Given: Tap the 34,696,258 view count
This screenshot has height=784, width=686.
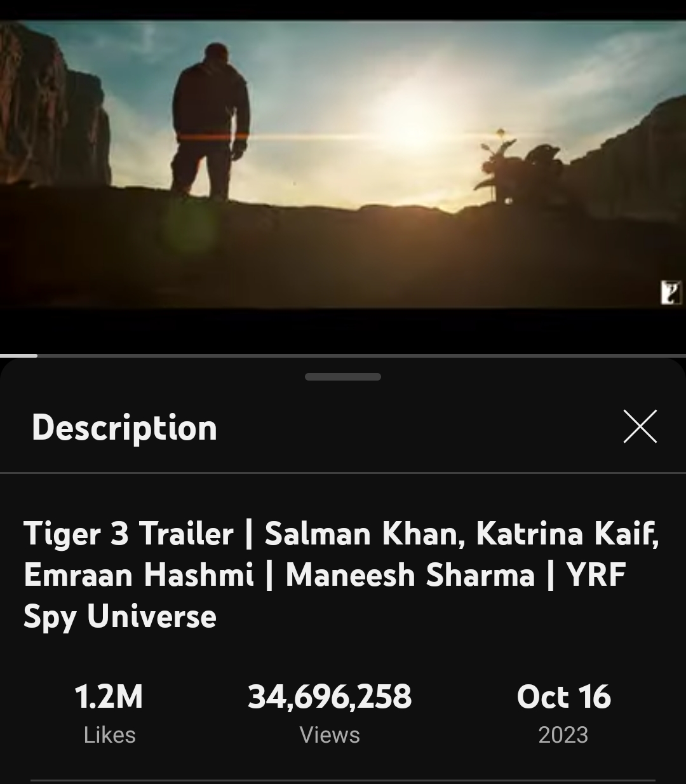Looking at the screenshot, I should point(330,697).
